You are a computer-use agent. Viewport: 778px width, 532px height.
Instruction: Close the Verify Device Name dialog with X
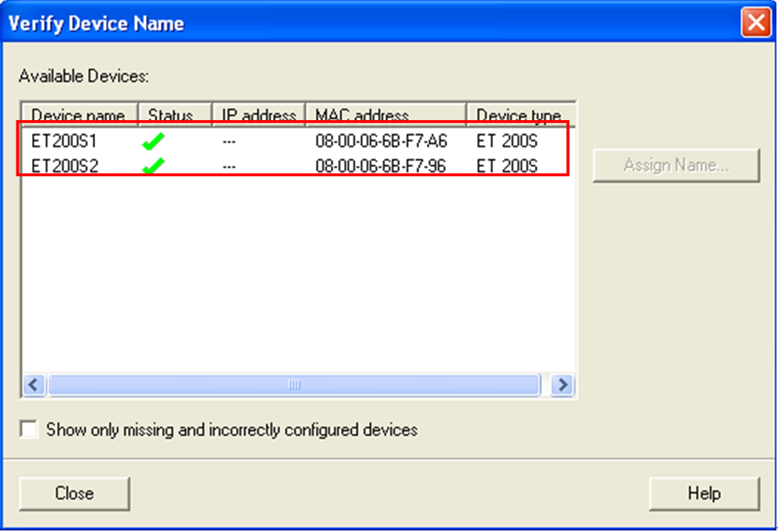[755, 23]
